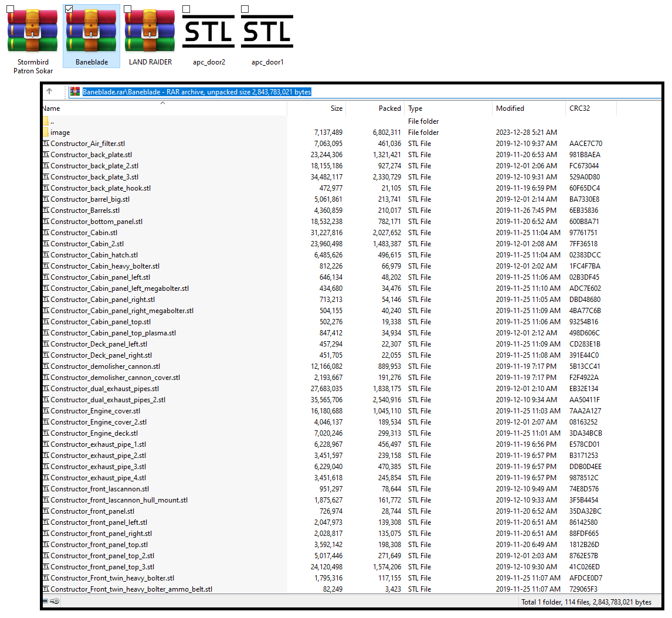Select file name Constructor_demolisher_cannon.stl
The height and width of the screenshot is (618, 672).
tap(106, 366)
